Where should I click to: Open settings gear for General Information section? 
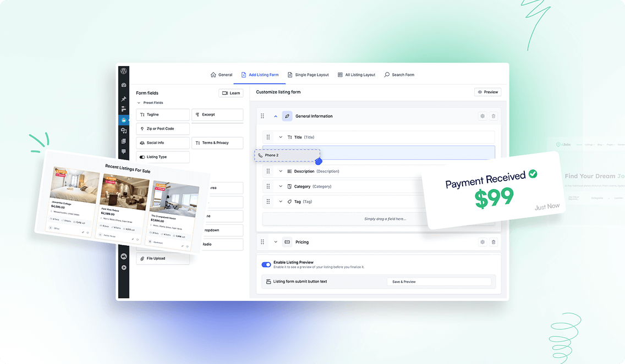pos(483,116)
